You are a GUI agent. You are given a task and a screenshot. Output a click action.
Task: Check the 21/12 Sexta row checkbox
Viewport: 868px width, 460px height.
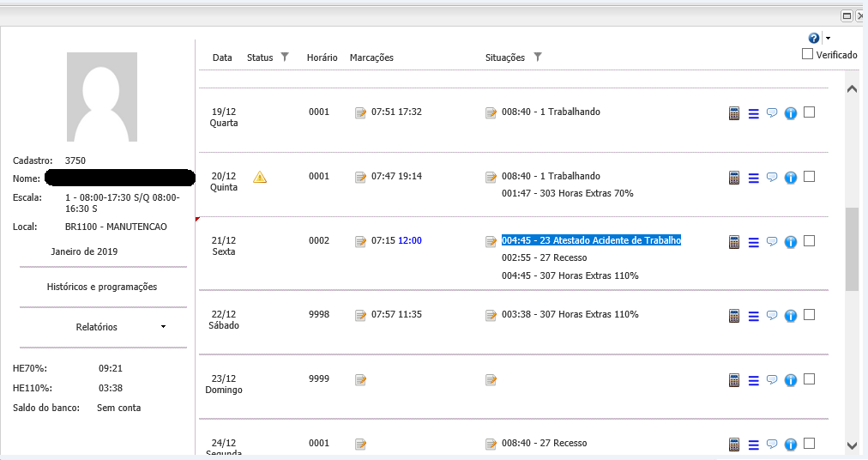pyautogui.click(x=810, y=240)
